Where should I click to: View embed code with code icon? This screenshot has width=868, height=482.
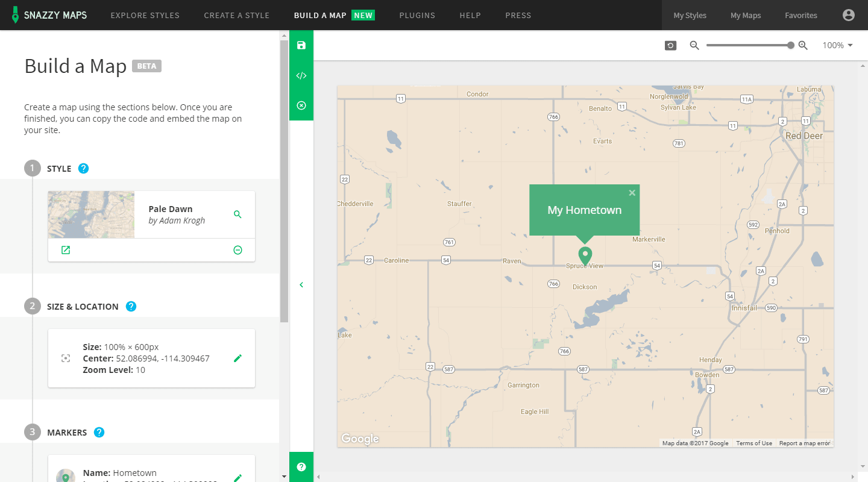pos(301,75)
